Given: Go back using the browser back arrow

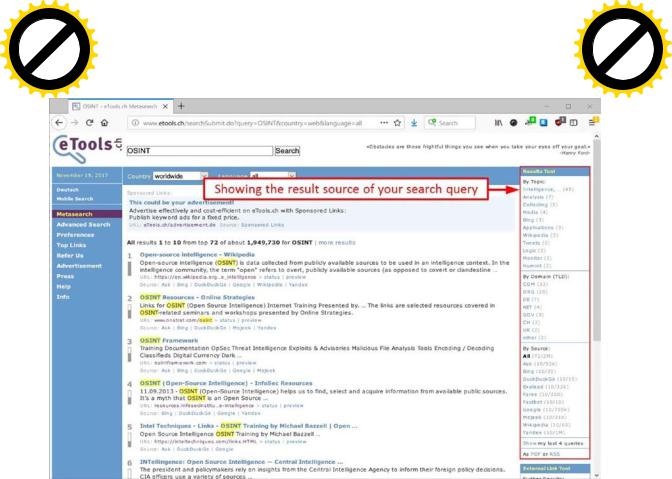Looking at the screenshot, I should (x=59, y=123).
